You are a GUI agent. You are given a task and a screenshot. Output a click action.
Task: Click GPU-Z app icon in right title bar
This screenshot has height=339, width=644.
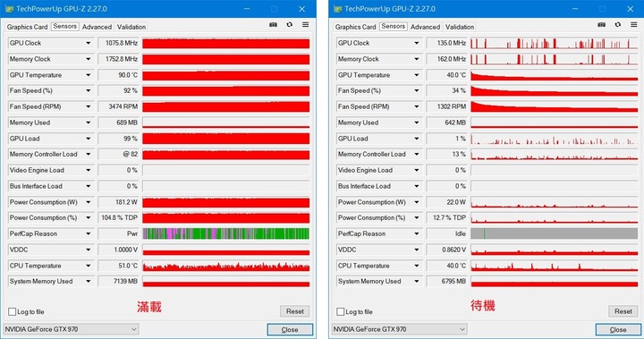coord(337,9)
